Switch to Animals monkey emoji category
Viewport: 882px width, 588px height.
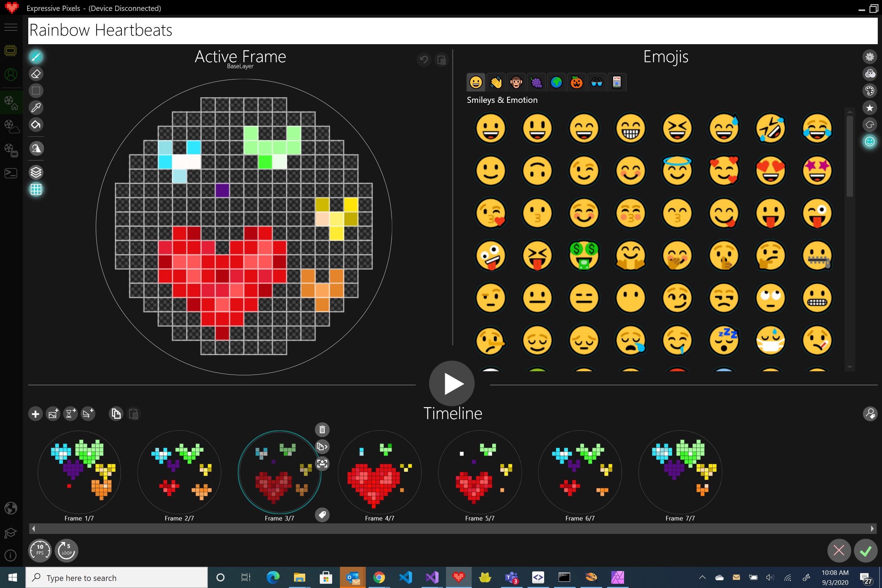tap(516, 82)
